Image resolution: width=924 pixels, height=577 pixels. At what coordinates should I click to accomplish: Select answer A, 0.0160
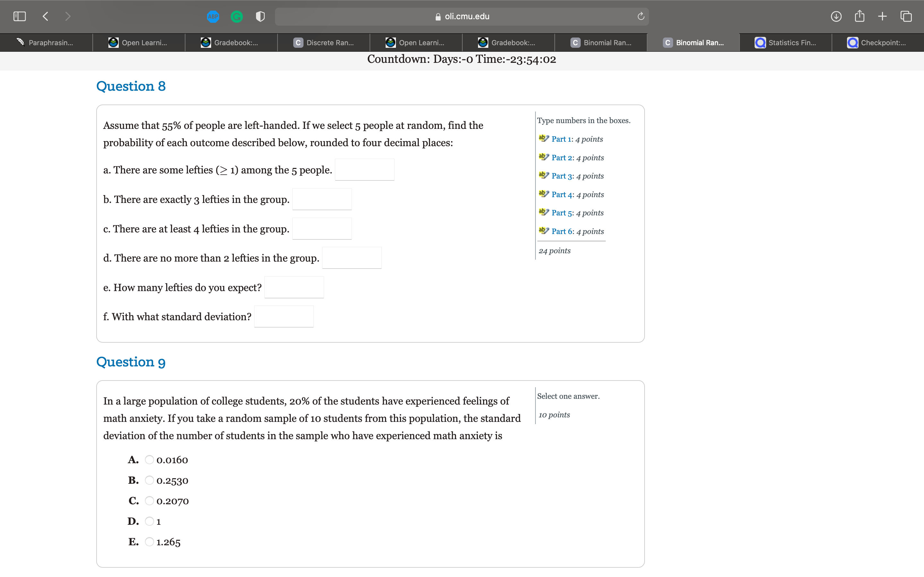pos(150,459)
